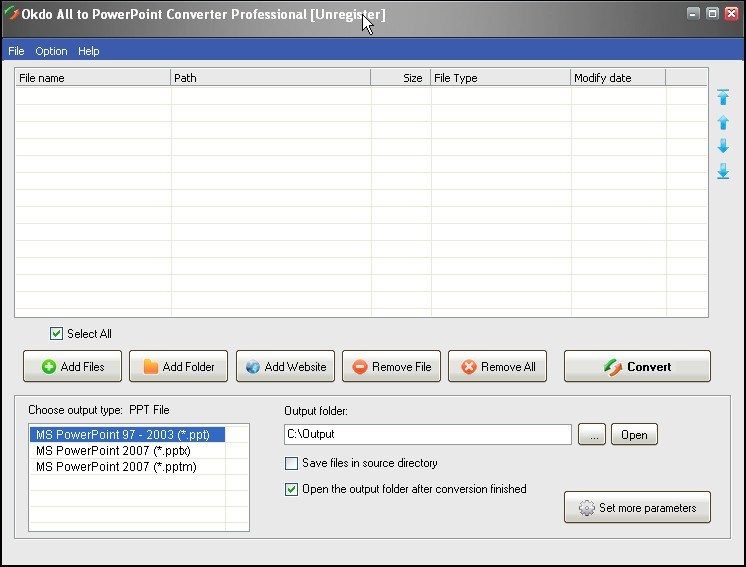Minimize the converter window

pos(693,13)
